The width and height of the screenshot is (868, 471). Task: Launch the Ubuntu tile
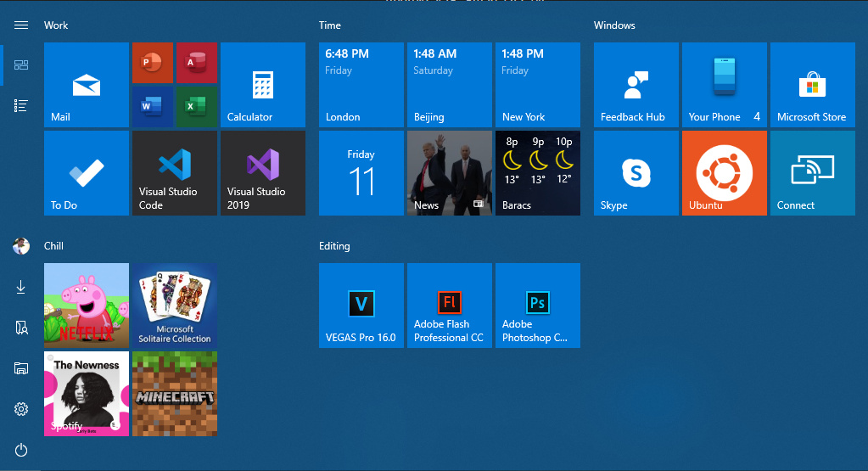pos(724,173)
